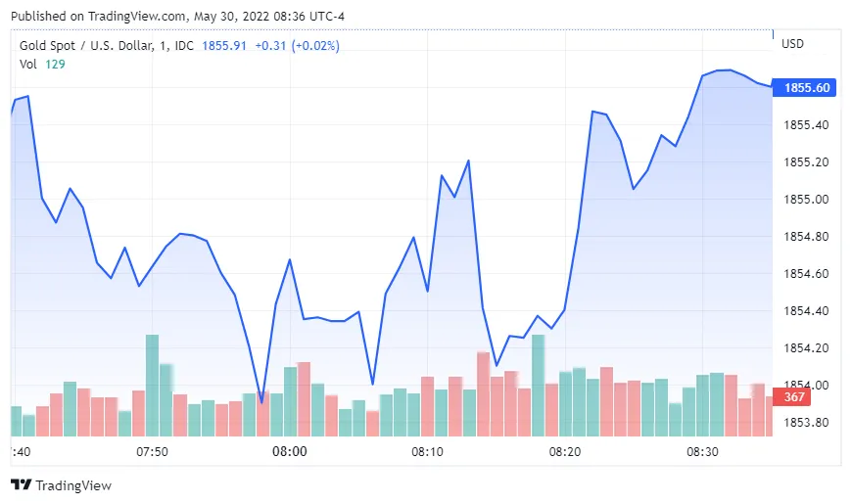Click the published date header text
852x504 pixels.
177,17
